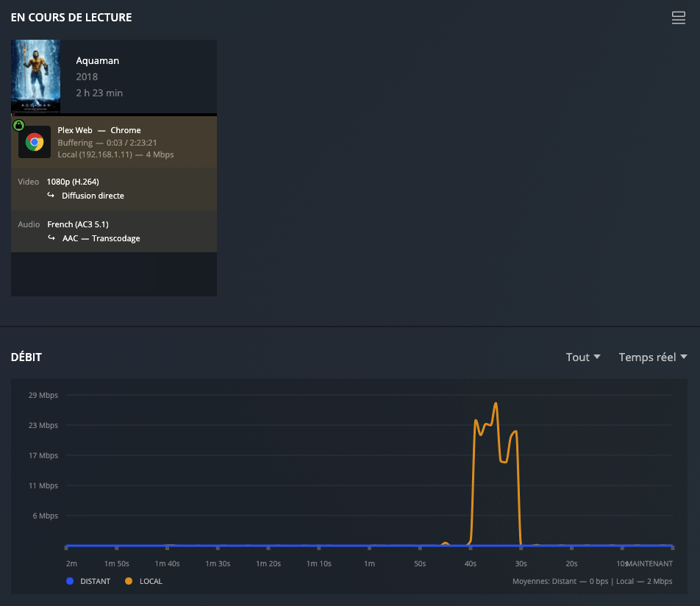Switch layout using the top-right view icon
700x606 pixels.
coord(678,18)
